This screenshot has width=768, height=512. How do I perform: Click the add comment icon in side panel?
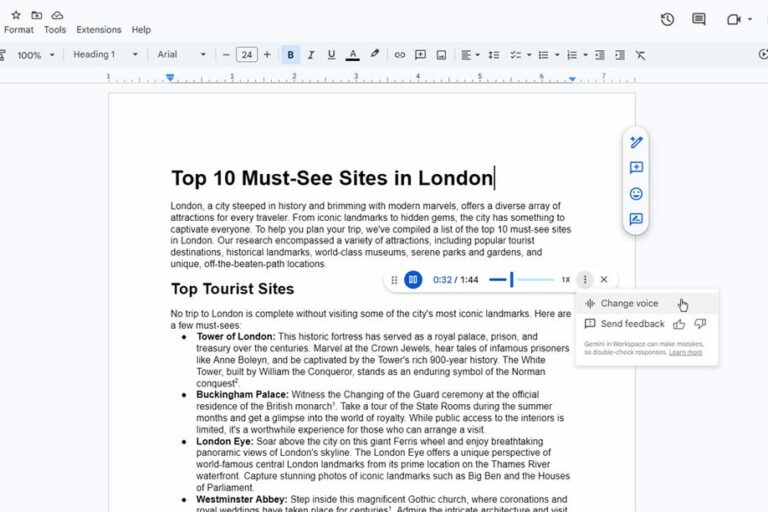tap(636, 168)
